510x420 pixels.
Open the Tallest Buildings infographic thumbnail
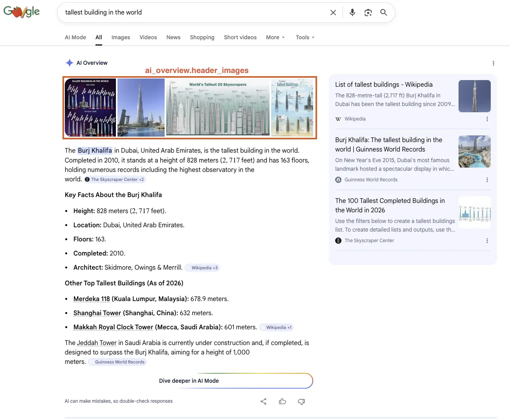point(293,108)
